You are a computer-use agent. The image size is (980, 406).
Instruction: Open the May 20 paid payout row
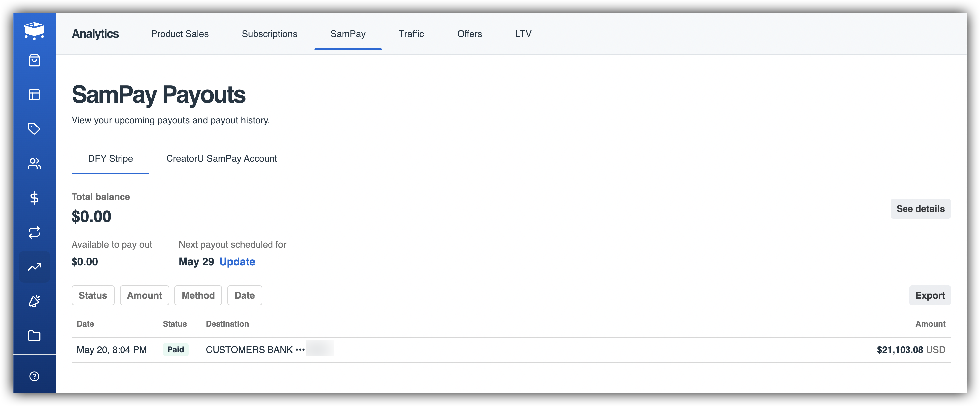point(511,350)
